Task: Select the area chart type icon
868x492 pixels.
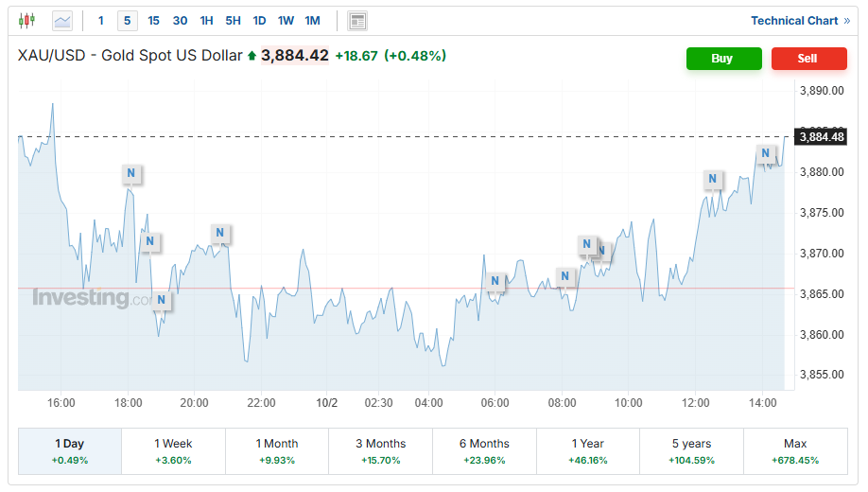Action: 62,20
